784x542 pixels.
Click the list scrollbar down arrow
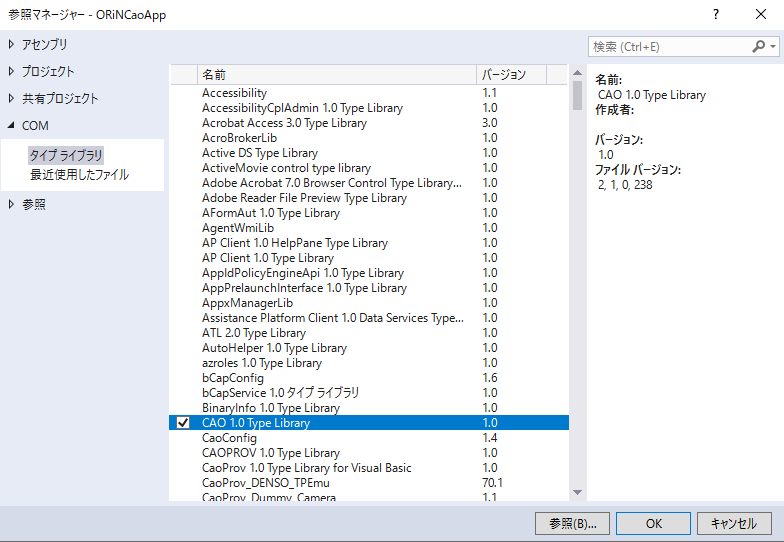578,492
